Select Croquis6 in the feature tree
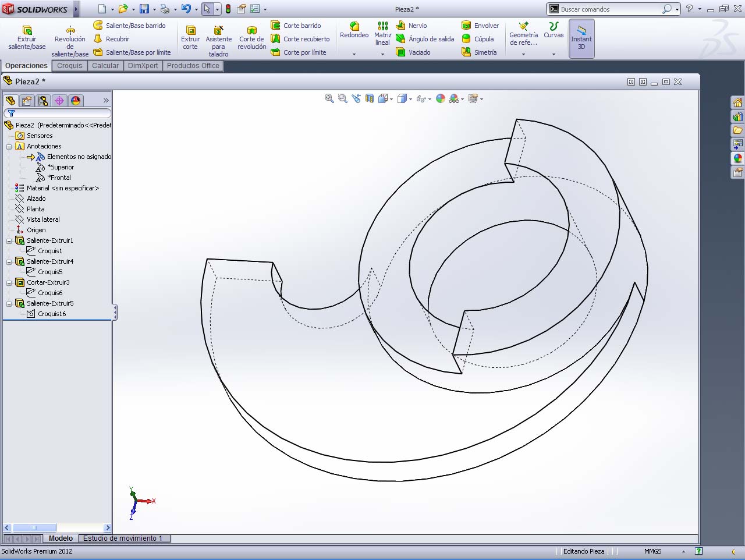 pos(44,293)
